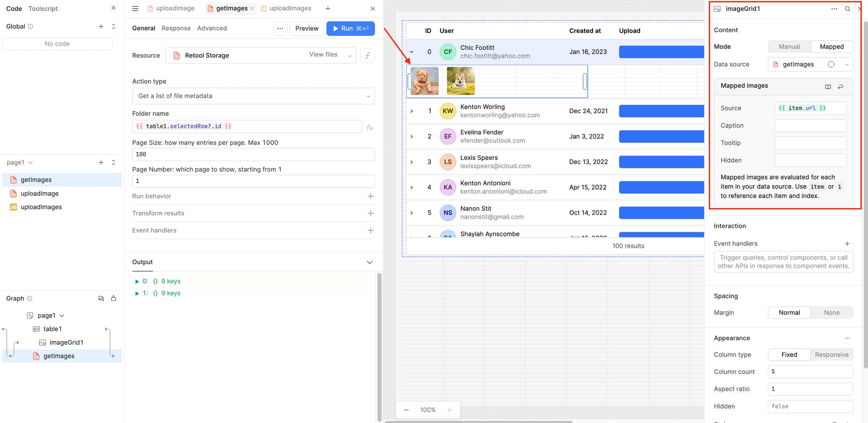Click the golden puppy thumbnail image
868x423 pixels.
(425, 81)
